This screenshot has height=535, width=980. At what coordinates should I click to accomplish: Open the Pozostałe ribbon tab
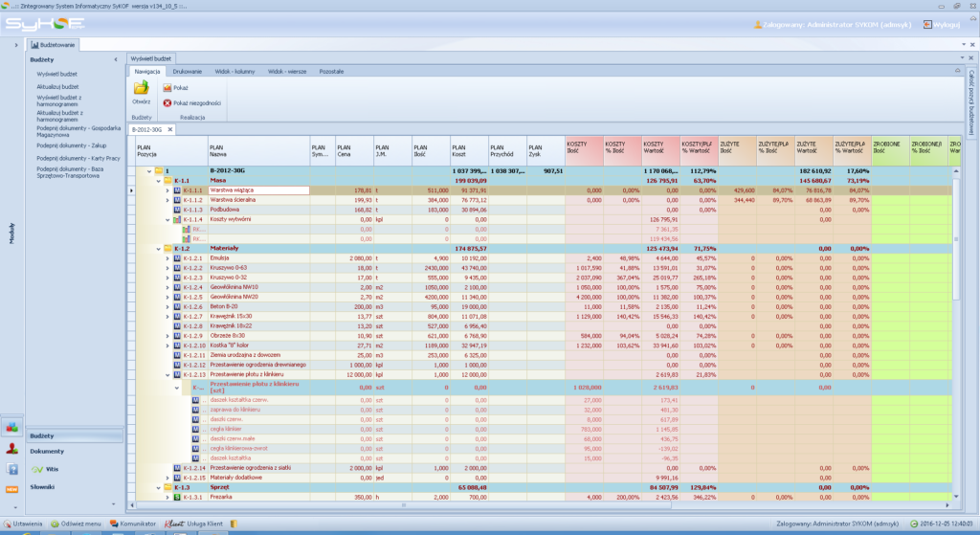331,71
